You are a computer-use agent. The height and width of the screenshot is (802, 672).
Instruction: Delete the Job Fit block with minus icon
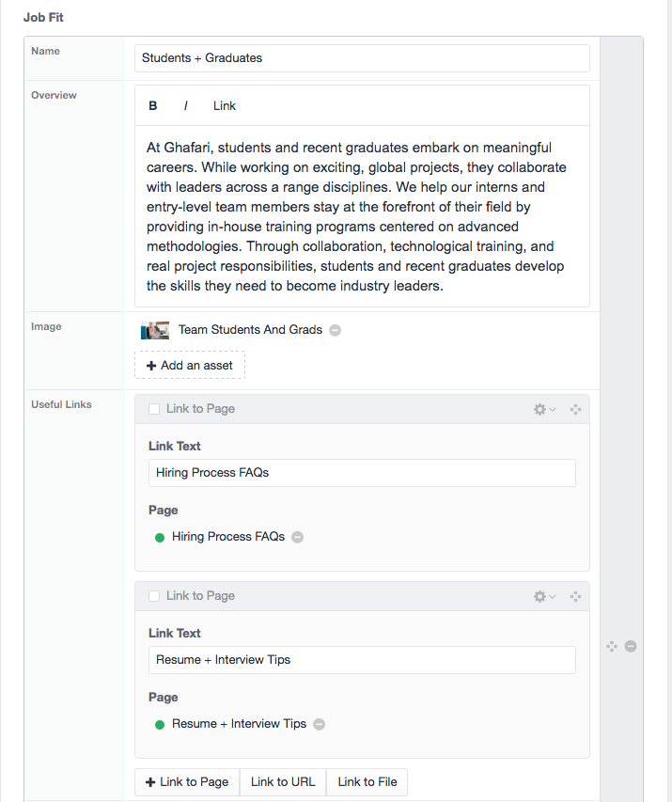[631, 647]
